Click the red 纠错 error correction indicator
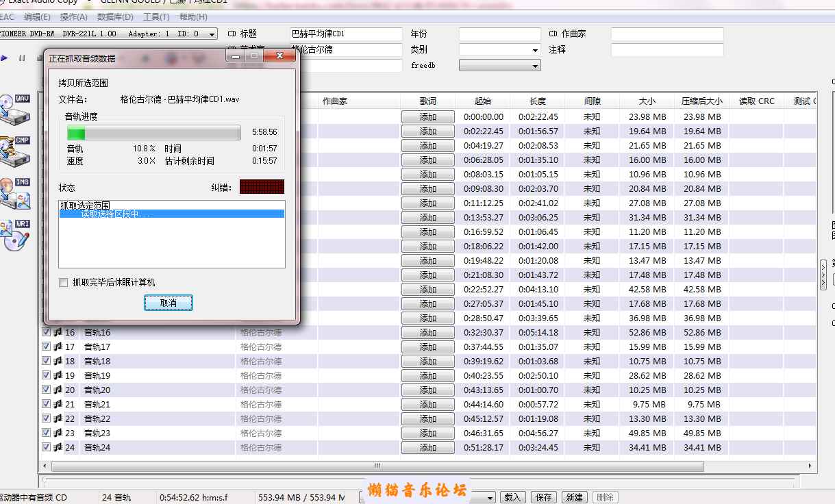This screenshot has height=504, width=835. (262, 187)
